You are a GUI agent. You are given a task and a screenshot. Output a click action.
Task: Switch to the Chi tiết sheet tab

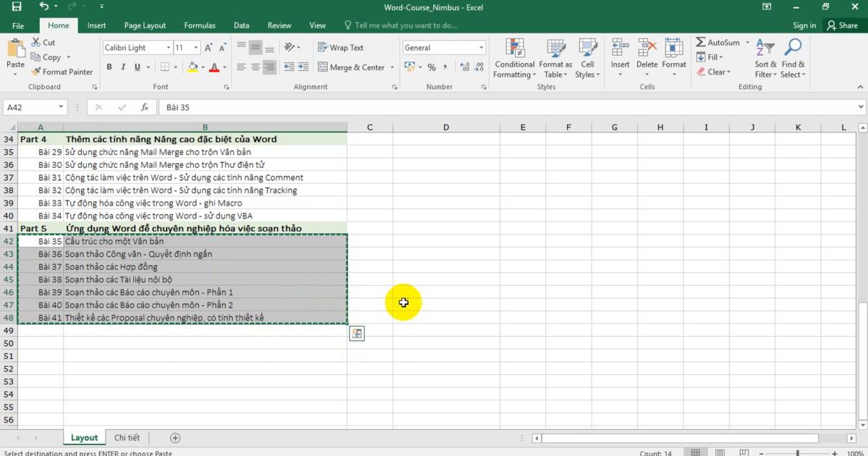127,437
